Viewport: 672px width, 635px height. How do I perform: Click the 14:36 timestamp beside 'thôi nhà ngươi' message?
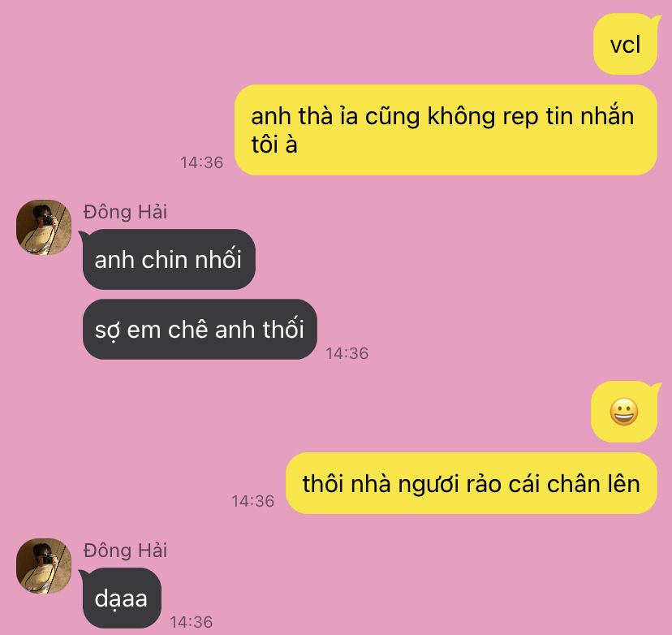tap(253, 501)
